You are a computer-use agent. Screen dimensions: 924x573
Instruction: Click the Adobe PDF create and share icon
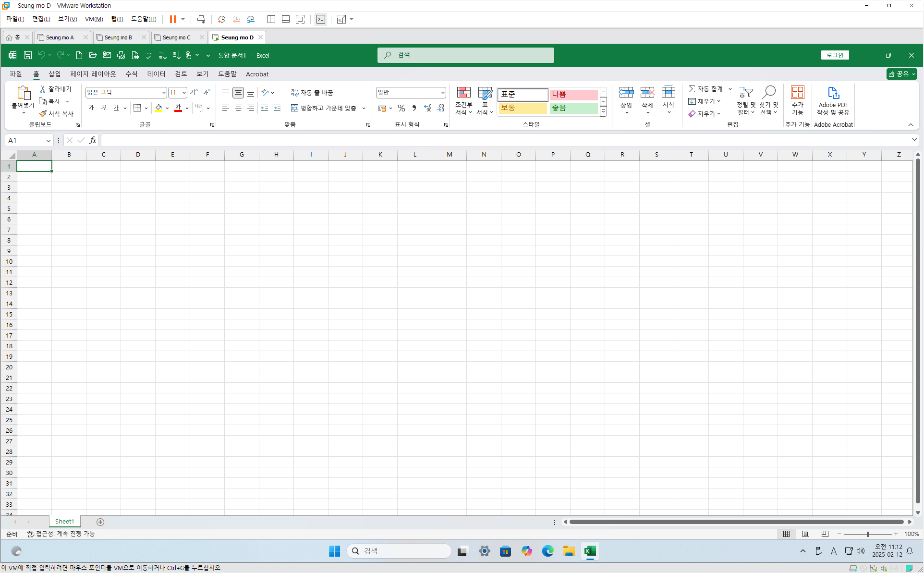833,93
